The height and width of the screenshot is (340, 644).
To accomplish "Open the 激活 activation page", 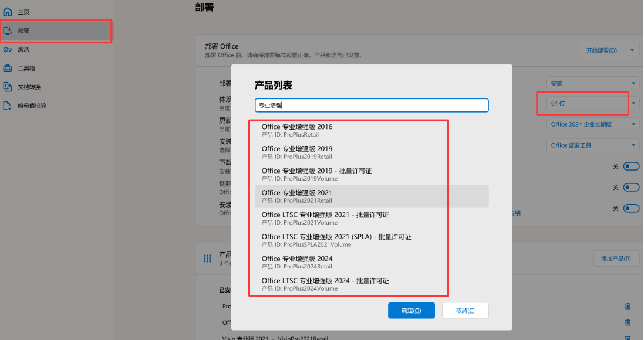I will click(x=23, y=49).
